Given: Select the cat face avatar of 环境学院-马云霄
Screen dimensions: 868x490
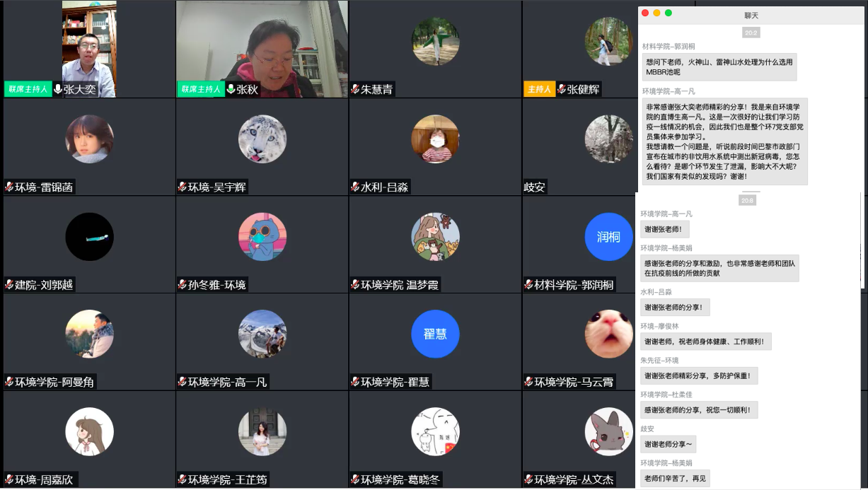Looking at the screenshot, I should [608, 334].
